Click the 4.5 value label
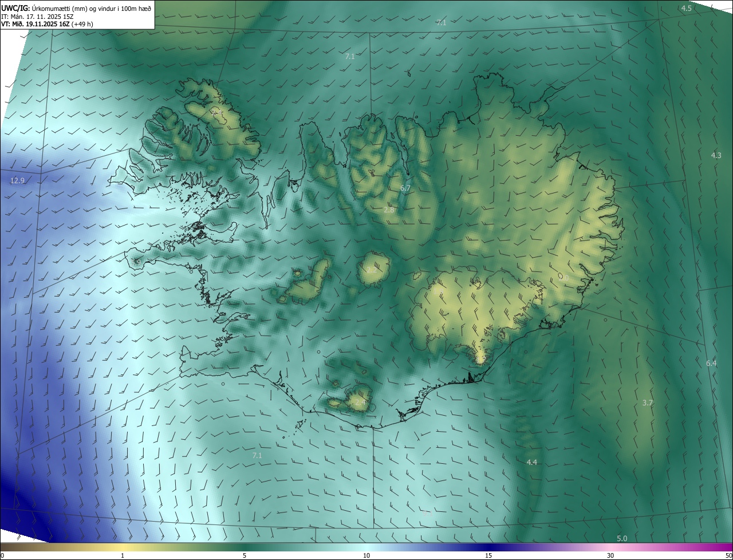Screen dimensions: 733x560 (x=686, y=8)
